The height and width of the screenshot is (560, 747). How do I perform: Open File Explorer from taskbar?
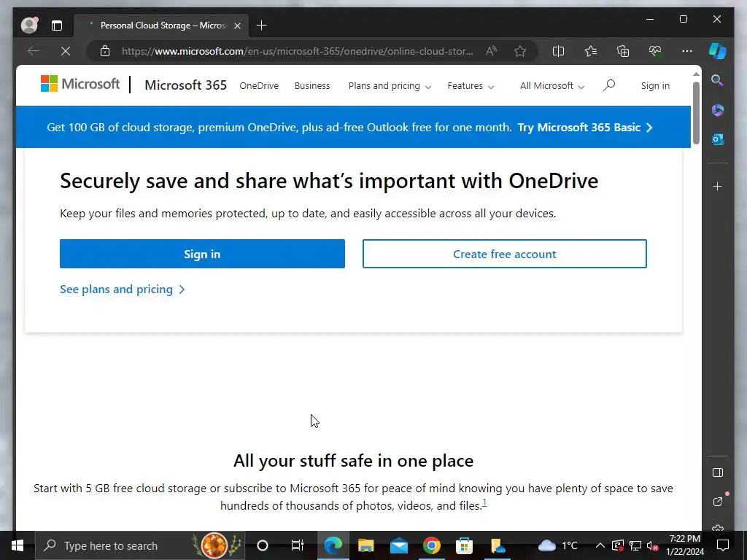click(x=366, y=545)
